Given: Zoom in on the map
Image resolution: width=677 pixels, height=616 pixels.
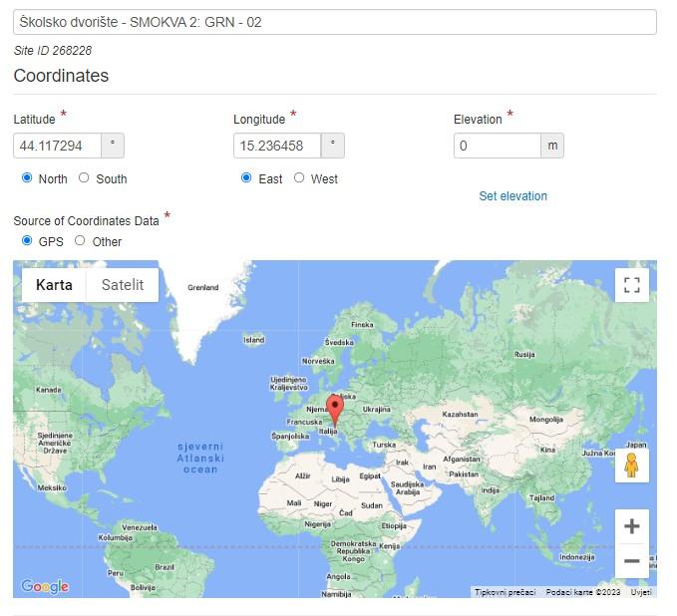Looking at the screenshot, I should 631,526.
